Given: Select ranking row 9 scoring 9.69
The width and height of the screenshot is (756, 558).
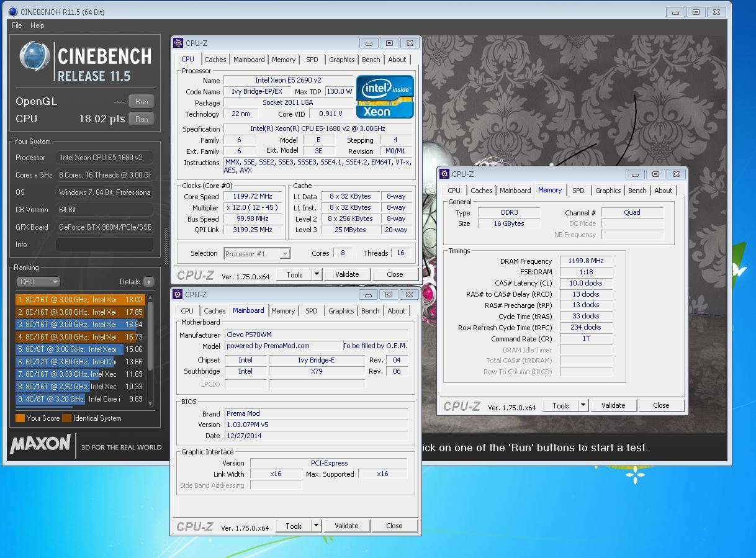Looking at the screenshot, I should 80,398.
